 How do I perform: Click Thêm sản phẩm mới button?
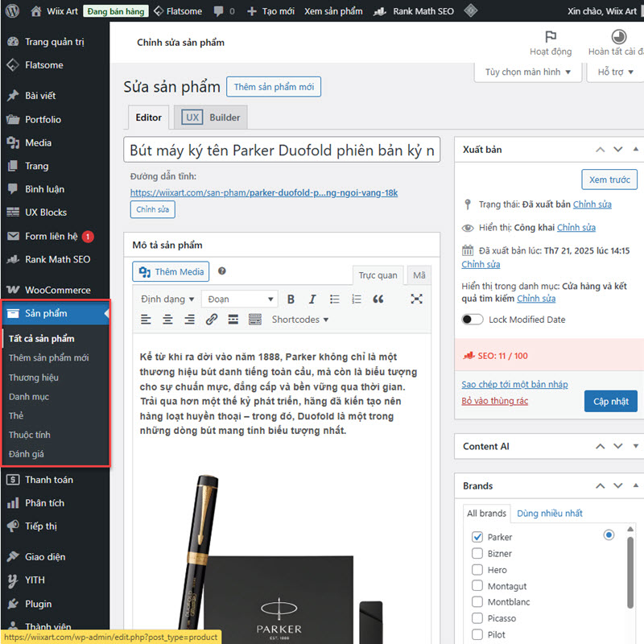tap(274, 87)
